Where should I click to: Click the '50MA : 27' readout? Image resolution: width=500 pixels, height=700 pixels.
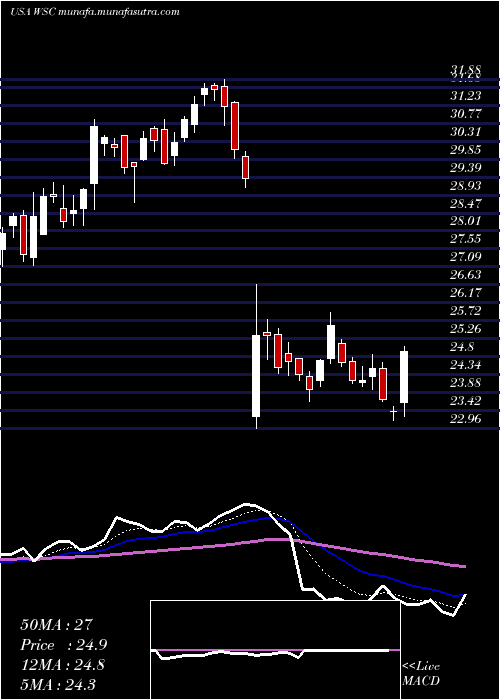(56, 625)
